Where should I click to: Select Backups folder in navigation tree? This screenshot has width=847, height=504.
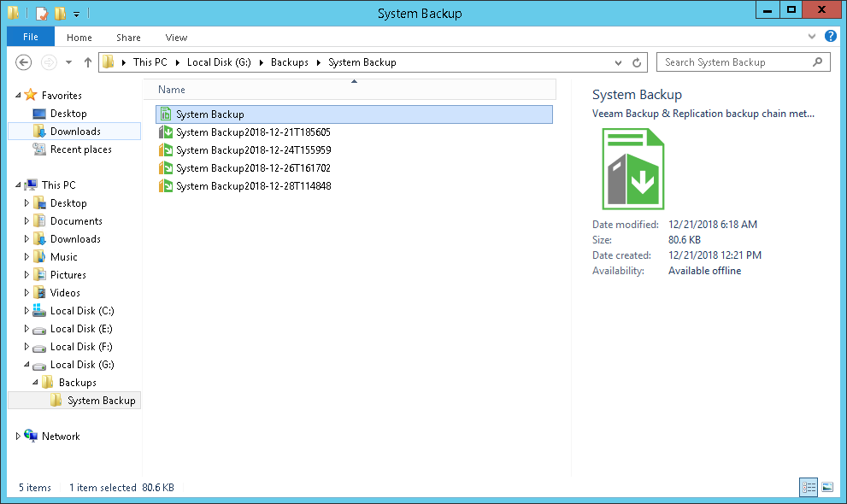coord(77,383)
